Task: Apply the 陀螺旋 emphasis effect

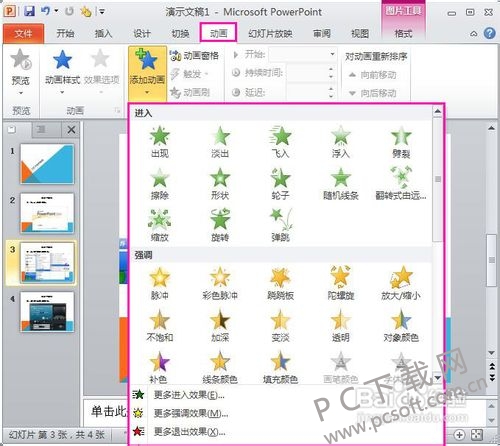Action: [340, 284]
